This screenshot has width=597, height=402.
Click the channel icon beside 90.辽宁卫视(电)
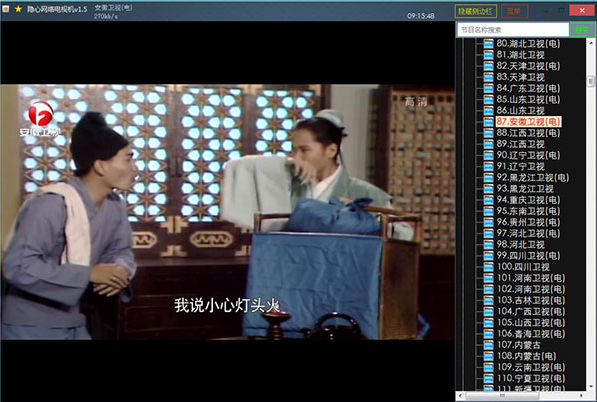coord(488,155)
